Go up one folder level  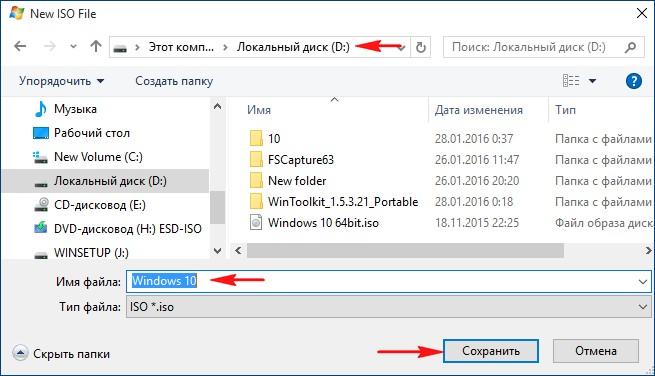tap(96, 46)
